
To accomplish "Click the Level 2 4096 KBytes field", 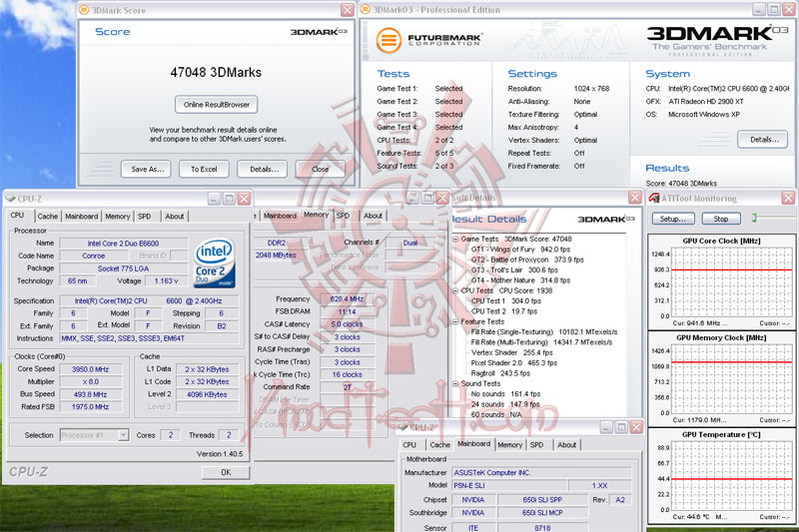I will pyautogui.click(x=207, y=394).
